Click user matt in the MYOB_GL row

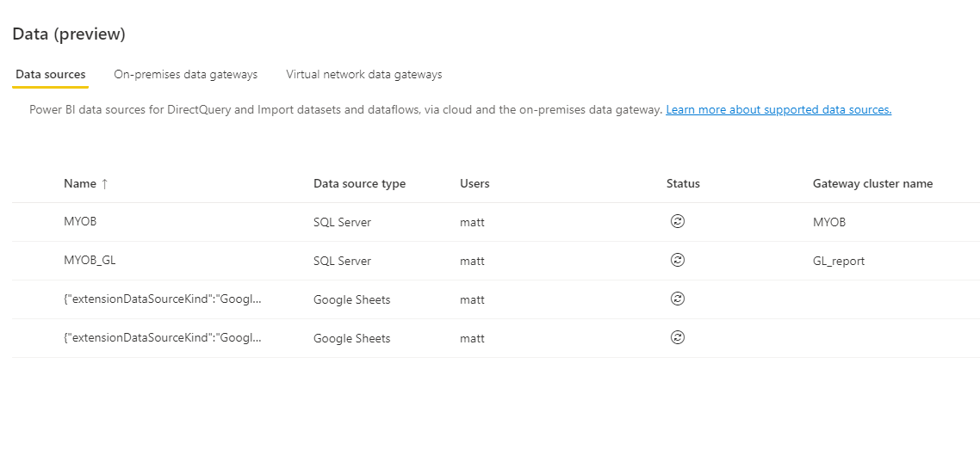472,261
